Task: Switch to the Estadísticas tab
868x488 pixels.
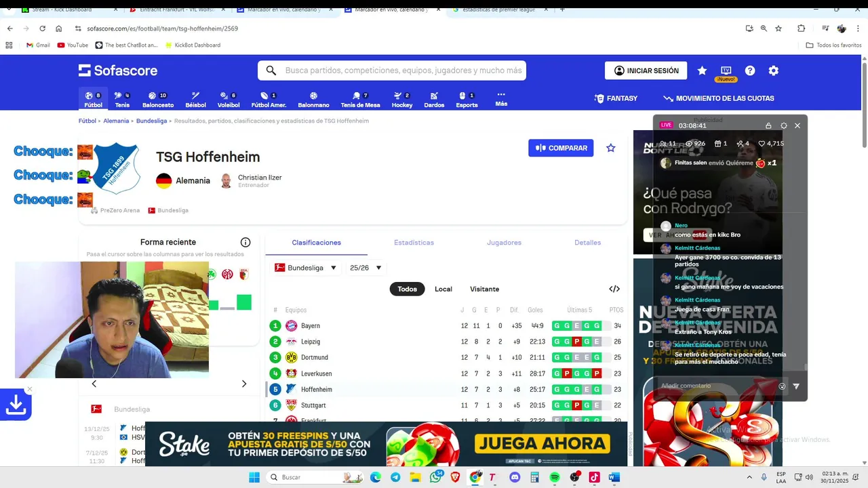Action: coord(414,243)
